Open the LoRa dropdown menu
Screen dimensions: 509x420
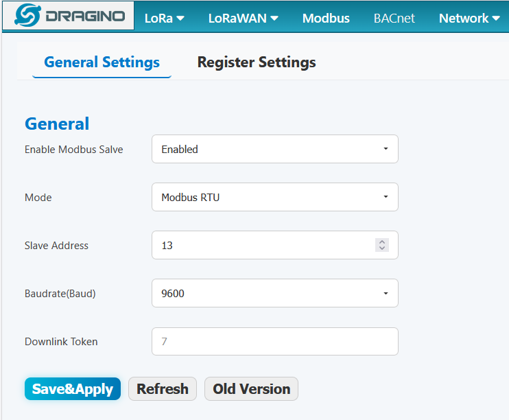(164, 19)
